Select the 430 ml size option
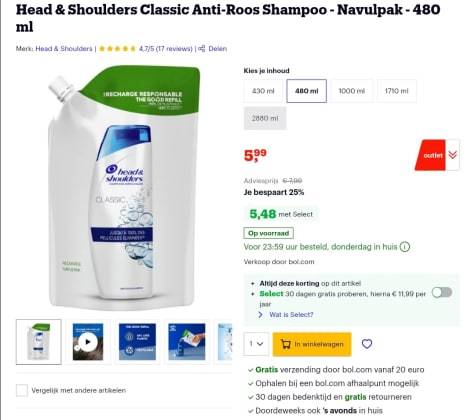The image size is (475, 420). 263,91
